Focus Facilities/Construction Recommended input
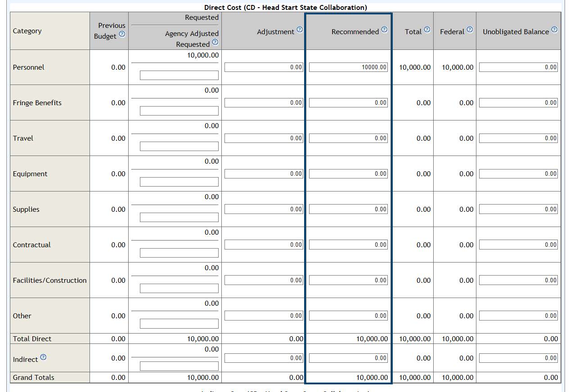This screenshot has height=392, width=570. [348, 281]
